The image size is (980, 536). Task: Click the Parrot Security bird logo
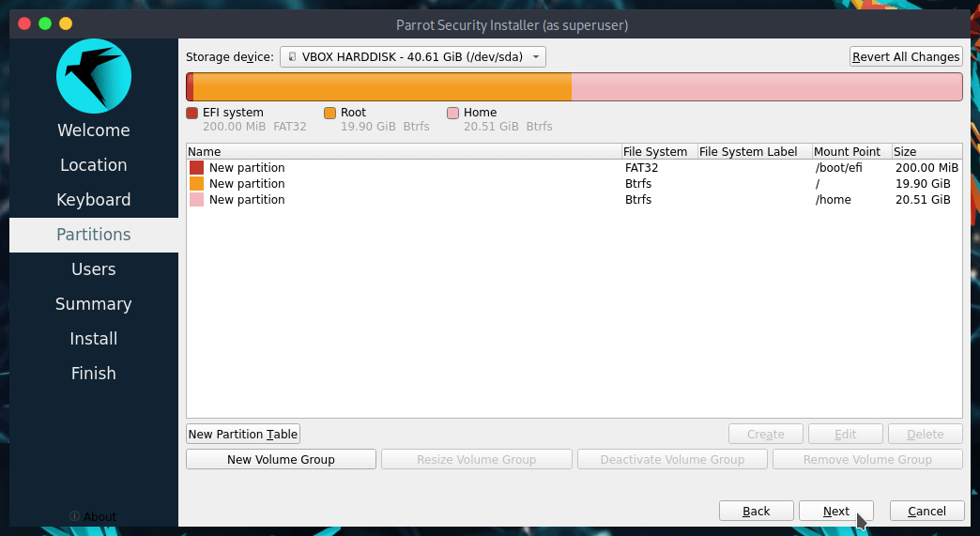tap(93, 76)
